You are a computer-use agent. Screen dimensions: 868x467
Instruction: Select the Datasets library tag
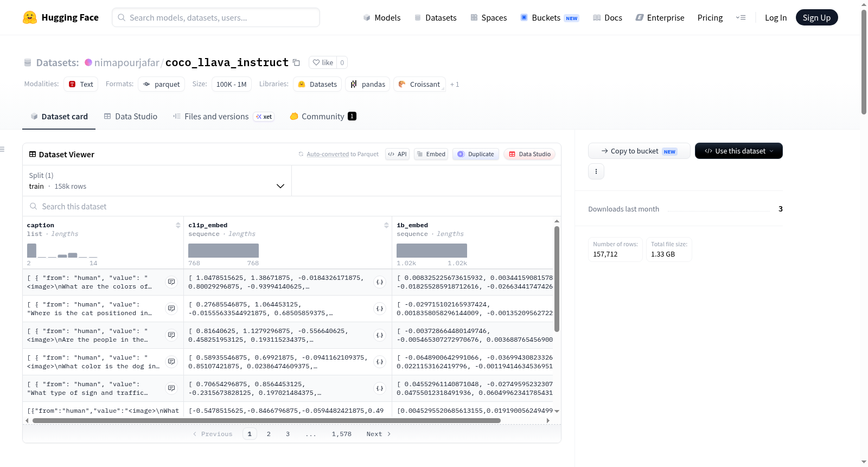pyautogui.click(x=318, y=84)
